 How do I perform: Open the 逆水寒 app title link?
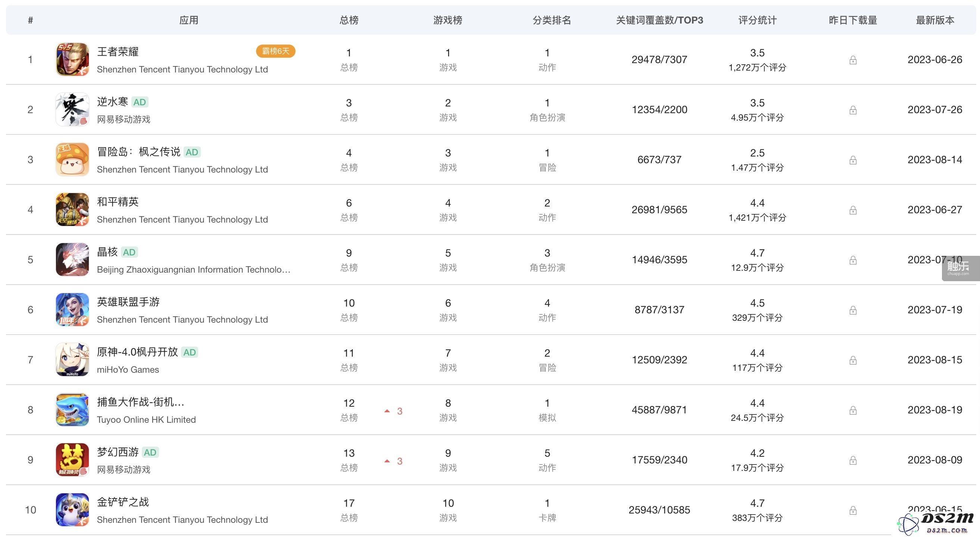(x=112, y=102)
